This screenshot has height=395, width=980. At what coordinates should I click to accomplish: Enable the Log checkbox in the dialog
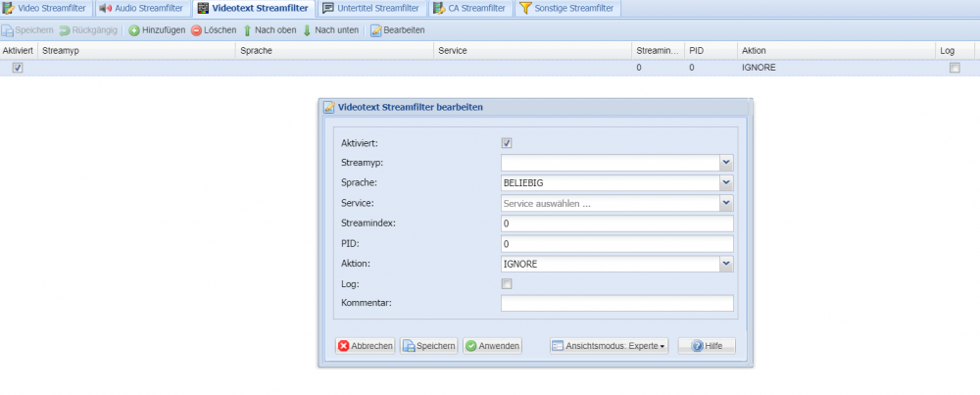(507, 284)
